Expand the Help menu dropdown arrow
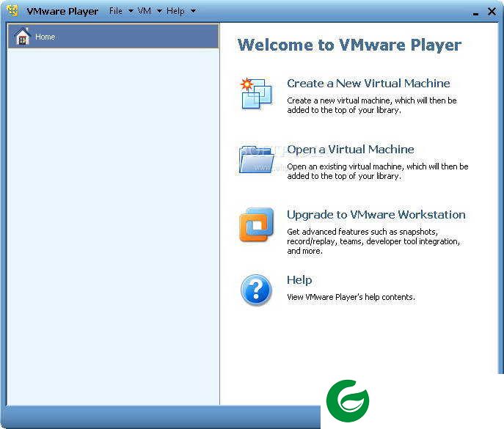504x429 pixels. (x=193, y=11)
